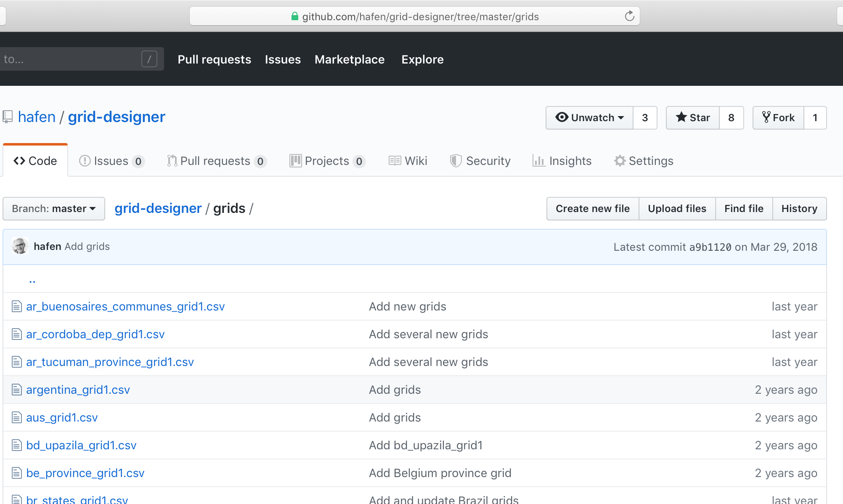The height and width of the screenshot is (504, 843).
Task: Open the Insights graph tab
Action: pos(562,161)
